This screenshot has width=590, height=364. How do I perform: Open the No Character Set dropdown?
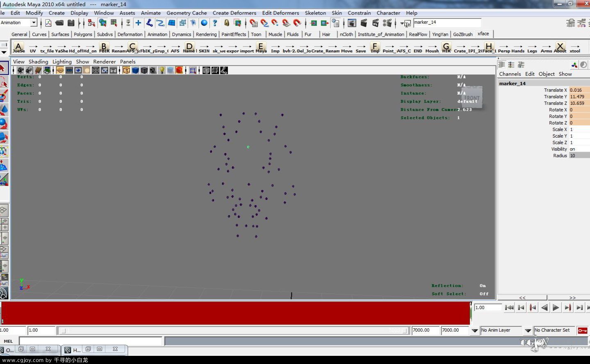tap(528, 330)
